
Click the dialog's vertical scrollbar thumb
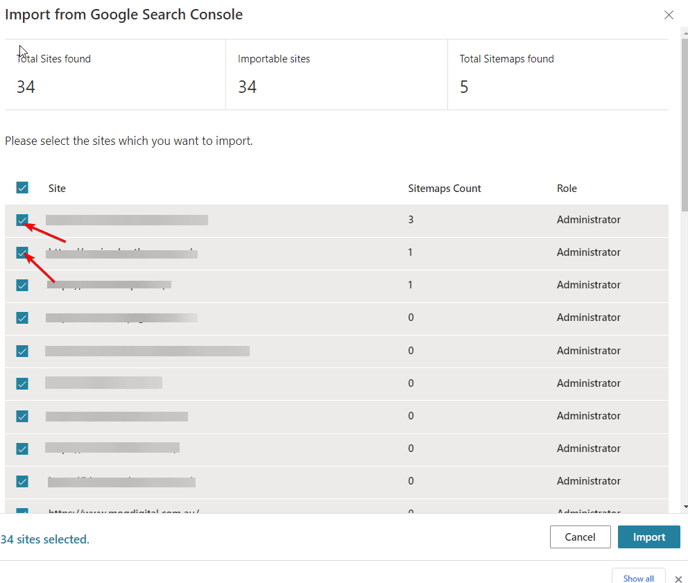[x=684, y=125]
